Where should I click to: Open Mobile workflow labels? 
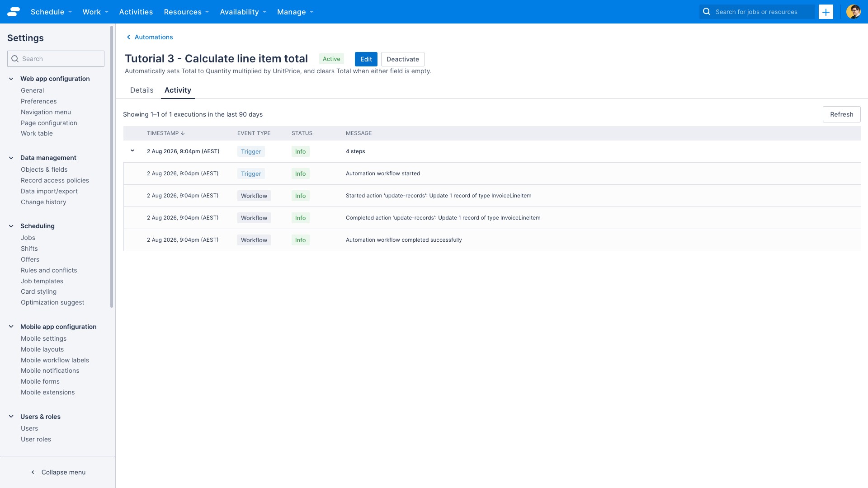(x=55, y=360)
